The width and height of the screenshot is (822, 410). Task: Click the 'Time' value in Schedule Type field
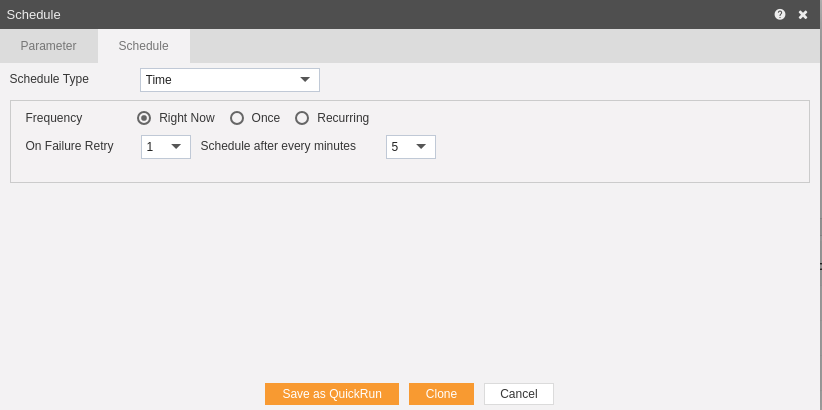pos(159,80)
